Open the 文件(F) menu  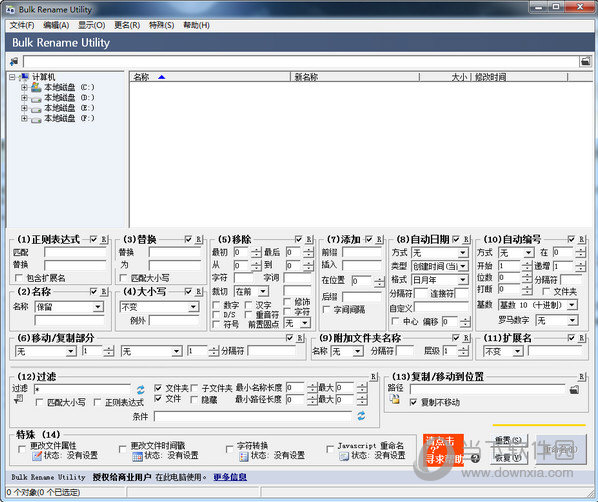(x=22, y=25)
